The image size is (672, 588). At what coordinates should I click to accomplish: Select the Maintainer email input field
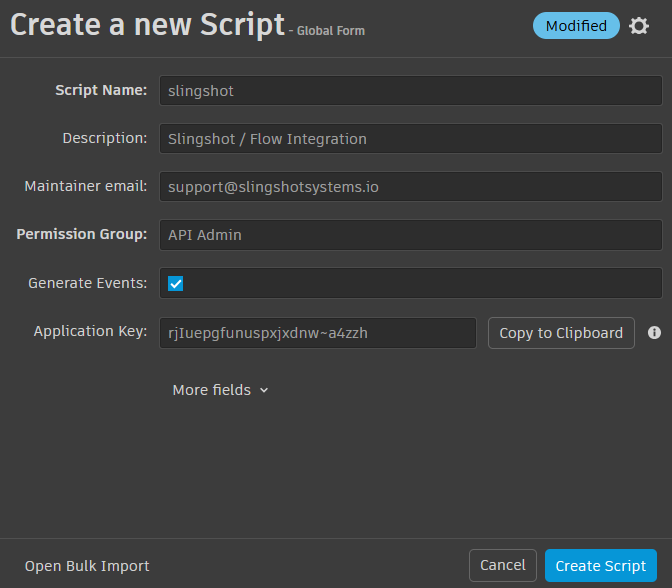pos(410,186)
